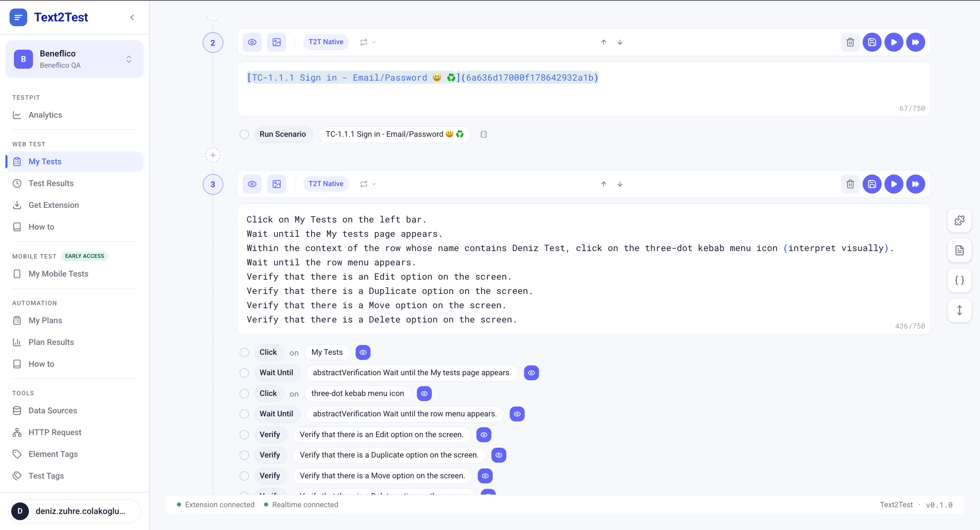Open the deniz.zuhre.colakoglu user account menu

coord(75,511)
